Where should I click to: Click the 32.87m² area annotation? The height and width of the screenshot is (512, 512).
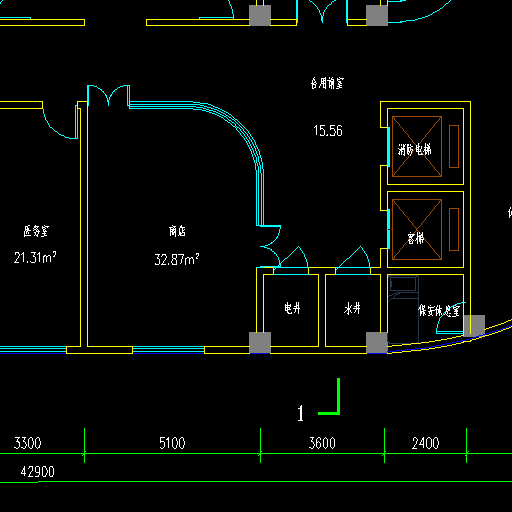coord(177,259)
